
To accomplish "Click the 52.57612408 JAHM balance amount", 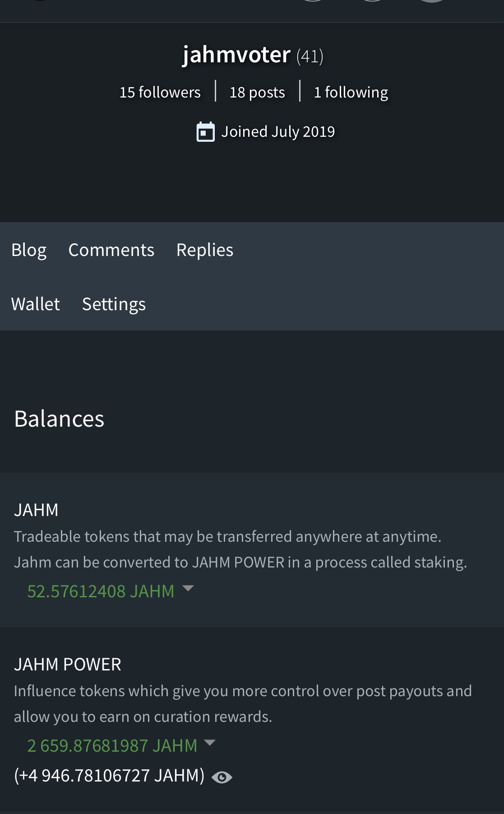I will click(101, 591).
